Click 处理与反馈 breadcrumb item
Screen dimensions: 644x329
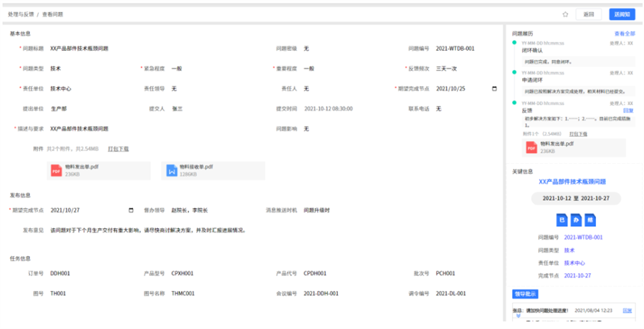pos(21,14)
